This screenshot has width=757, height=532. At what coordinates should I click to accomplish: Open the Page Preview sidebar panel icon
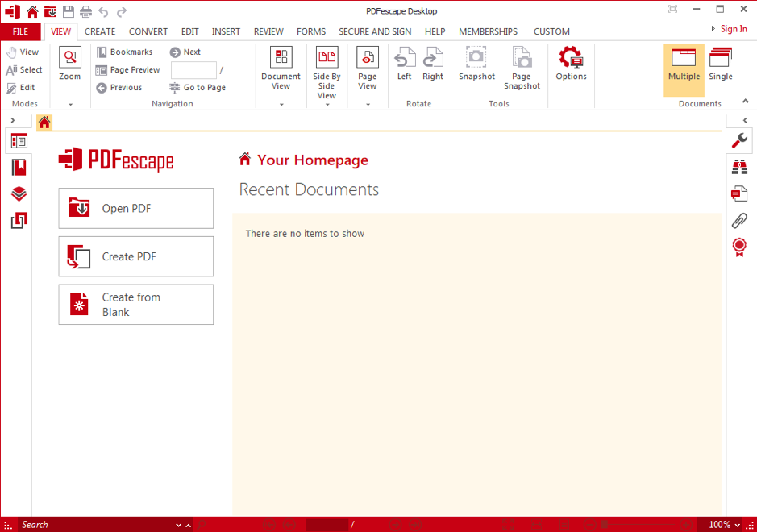coord(19,141)
